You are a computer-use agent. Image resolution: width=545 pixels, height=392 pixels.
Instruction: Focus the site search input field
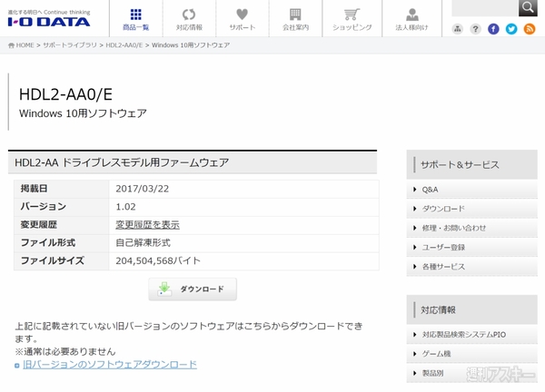tap(485, 7)
